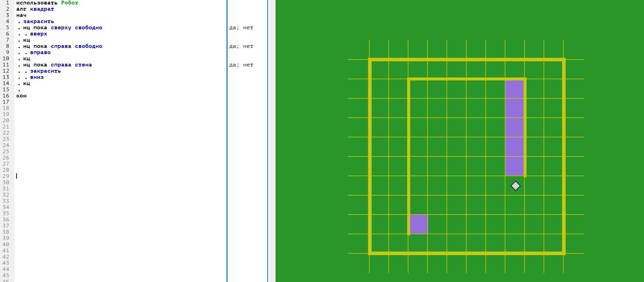
Task: Click the green 'Робот' keyword in line 1
Action: coord(70,3)
